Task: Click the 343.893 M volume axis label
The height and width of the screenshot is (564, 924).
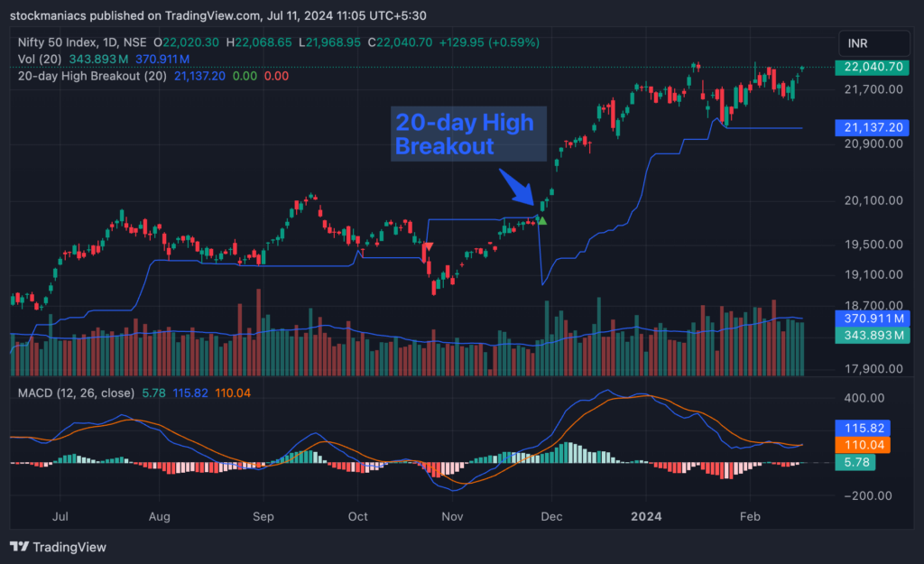Action: coord(873,336)
